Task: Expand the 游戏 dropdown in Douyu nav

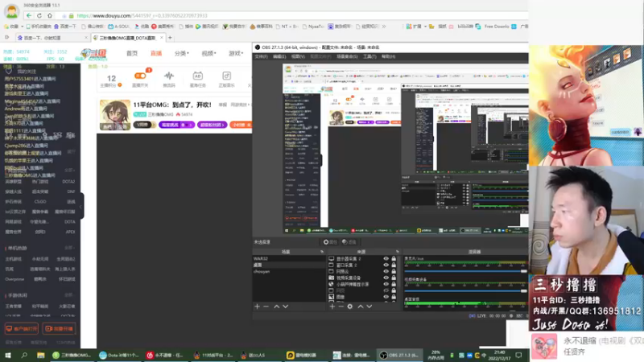Action: 236,53
